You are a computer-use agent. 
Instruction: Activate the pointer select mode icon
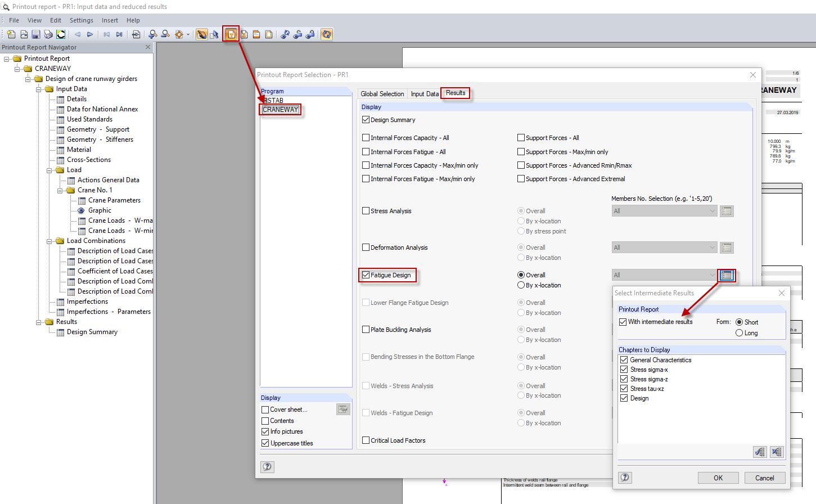click(x=214, y=34)
